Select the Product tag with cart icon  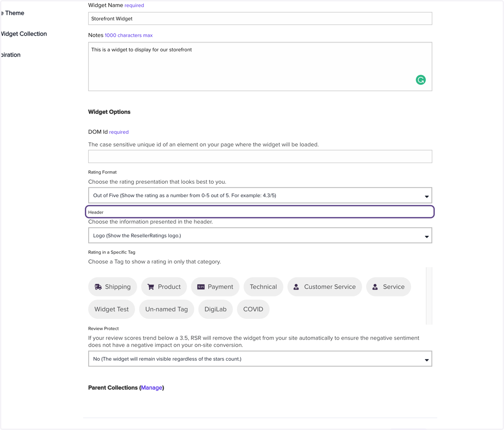tap(164, 287)
